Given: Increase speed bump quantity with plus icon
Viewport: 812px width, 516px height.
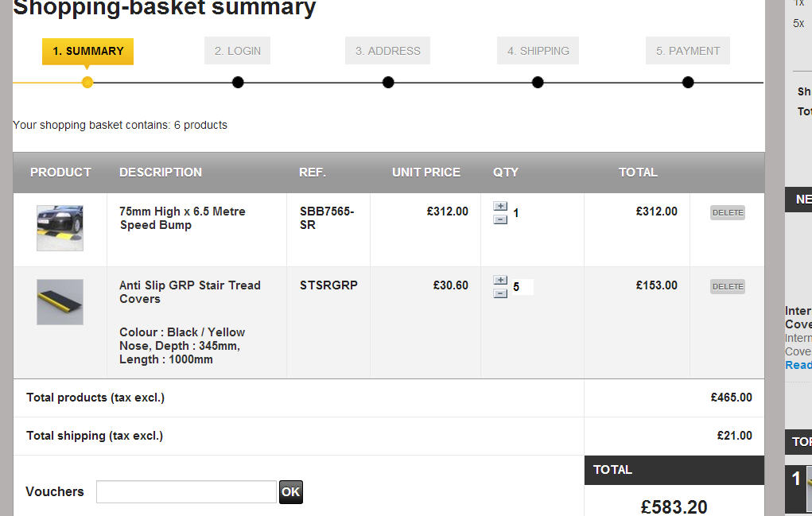Looking at the screenshot, I should 500,206.
